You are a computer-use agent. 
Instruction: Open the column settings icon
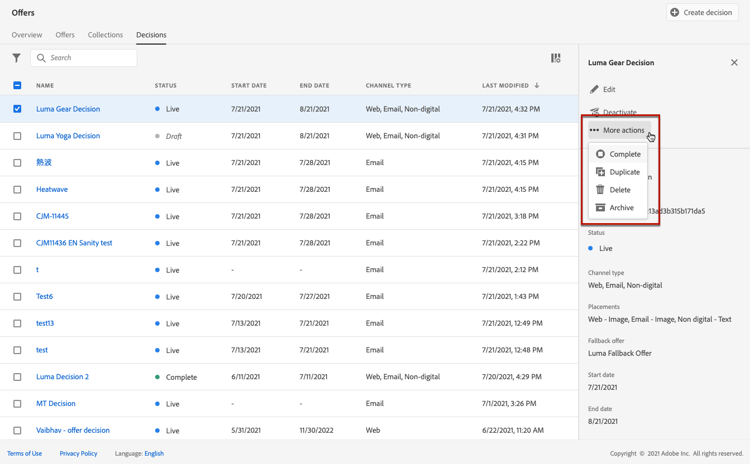point(556,58)
